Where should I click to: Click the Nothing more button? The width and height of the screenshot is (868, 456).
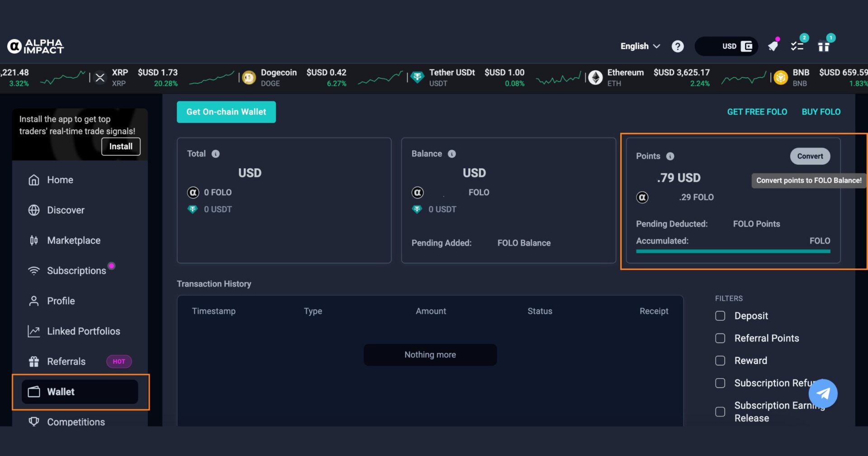tap(430, 355)
